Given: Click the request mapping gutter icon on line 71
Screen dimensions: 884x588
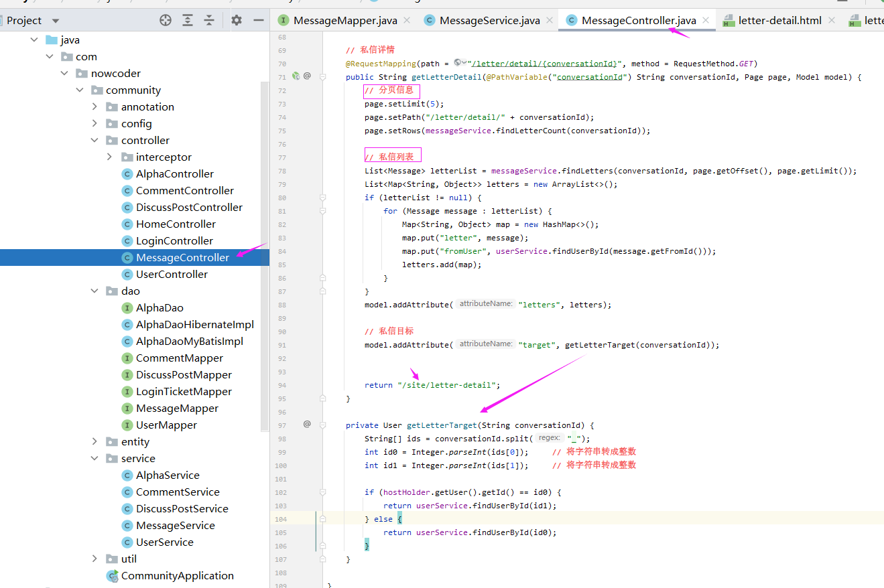Looking at the screenshot, I should 296,76.
